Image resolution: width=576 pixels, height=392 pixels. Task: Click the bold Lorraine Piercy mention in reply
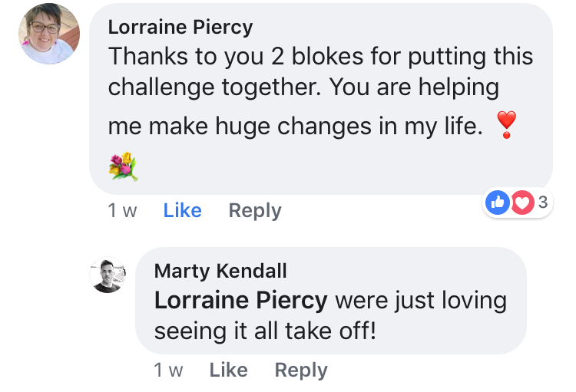point(241,300)
